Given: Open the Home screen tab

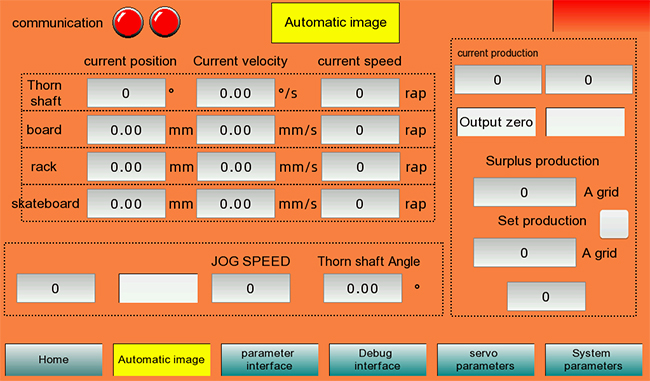Looking at the screenshot, I should pyautogui.click(x=53, y=359).
